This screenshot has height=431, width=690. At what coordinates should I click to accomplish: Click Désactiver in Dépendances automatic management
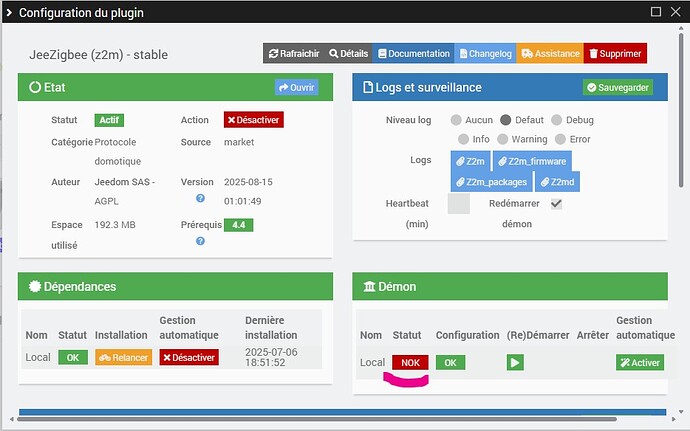[x=189, y=357]
